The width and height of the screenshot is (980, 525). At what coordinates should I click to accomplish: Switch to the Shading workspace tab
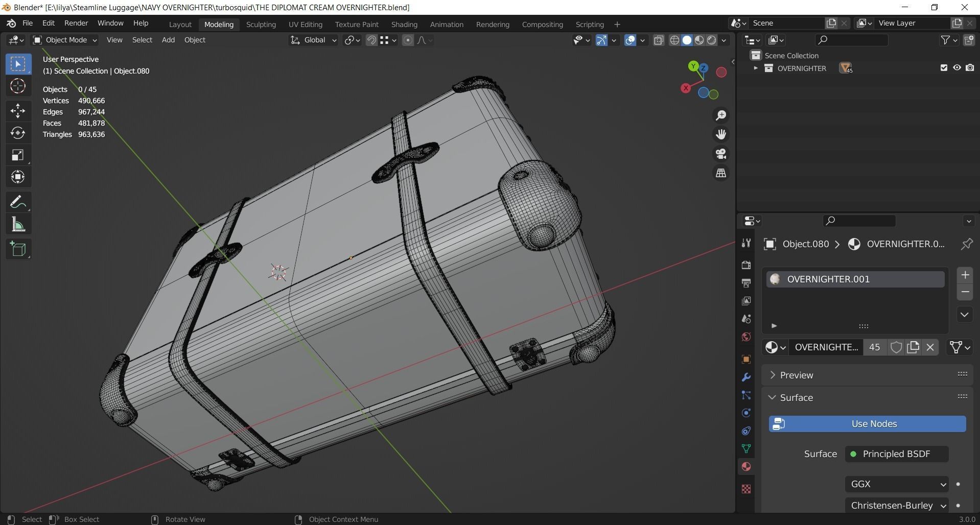[x=404, y=25]
